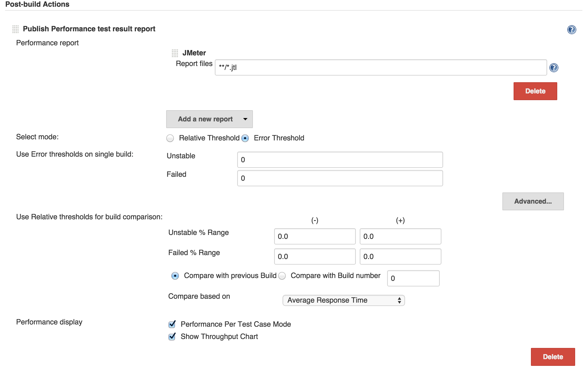Click the Unstable error threshold field
The image size is (588, 372).
340,160
